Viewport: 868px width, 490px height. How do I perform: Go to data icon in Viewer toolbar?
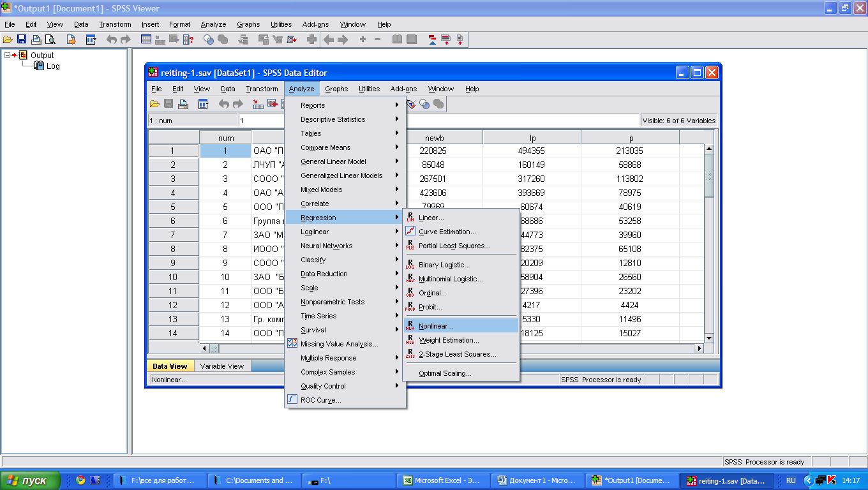click(x=146, y=40)
